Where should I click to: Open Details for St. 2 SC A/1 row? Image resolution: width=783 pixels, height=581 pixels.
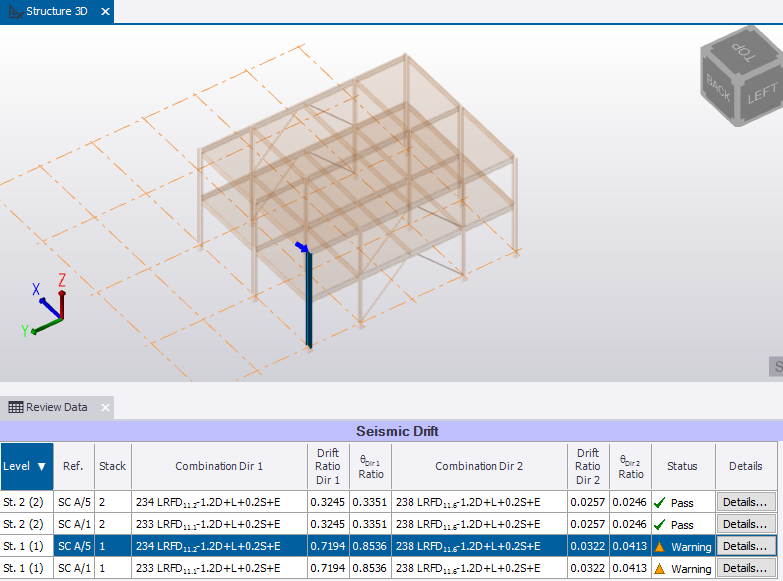pos(746,524)
